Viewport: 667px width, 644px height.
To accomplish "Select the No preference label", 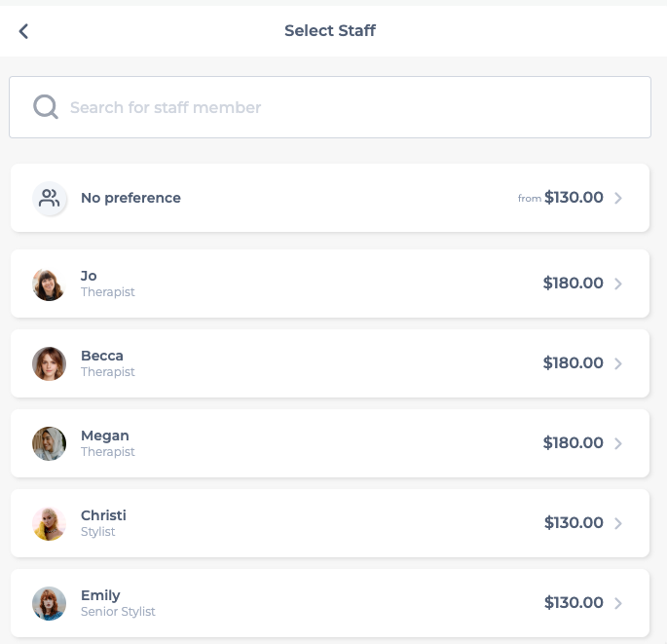I will coord(131,198).
